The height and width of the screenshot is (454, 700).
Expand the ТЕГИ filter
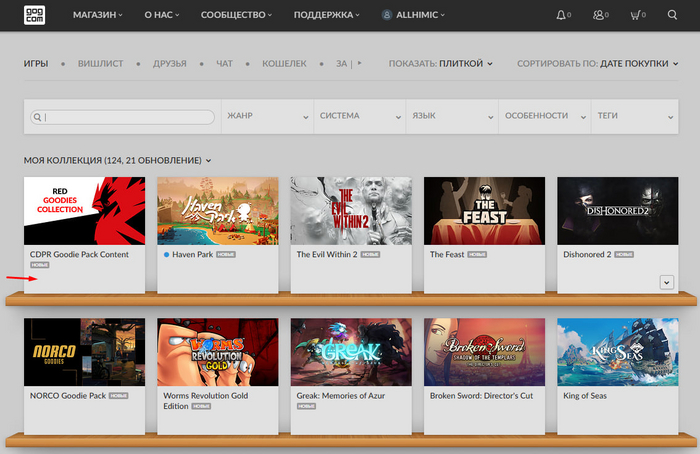635,116
